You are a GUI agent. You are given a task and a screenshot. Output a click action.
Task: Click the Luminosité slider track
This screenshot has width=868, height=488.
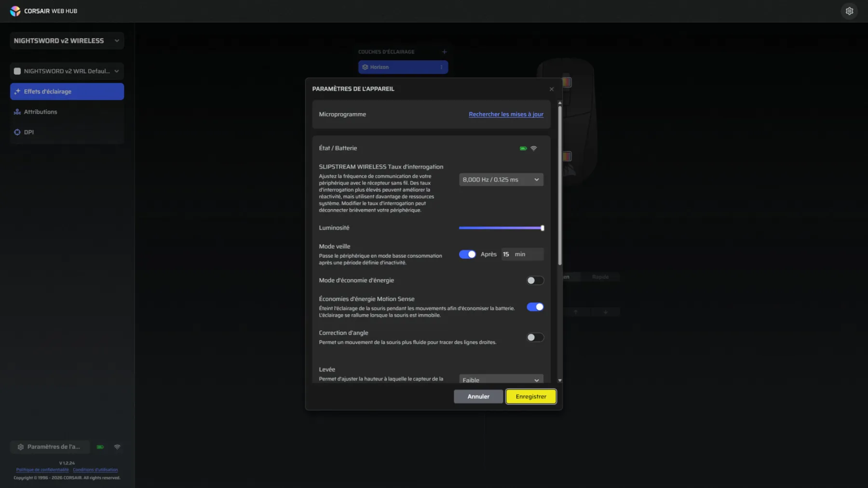coord(502,228)
